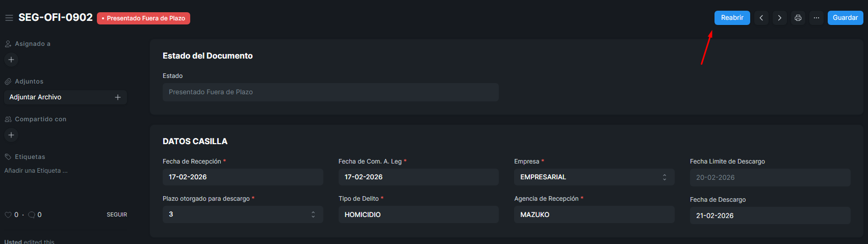Like the document with heart icon
868x244 pixels.
click(8, 215)
